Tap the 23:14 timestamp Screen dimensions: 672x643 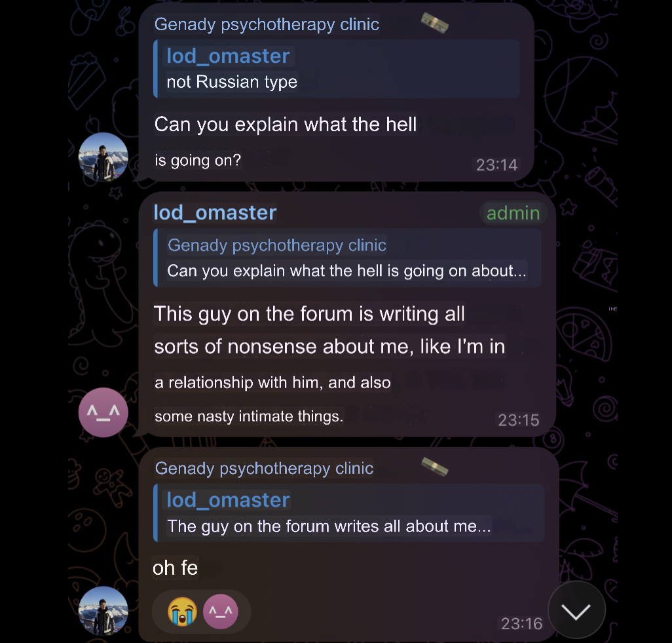[497, 165]
